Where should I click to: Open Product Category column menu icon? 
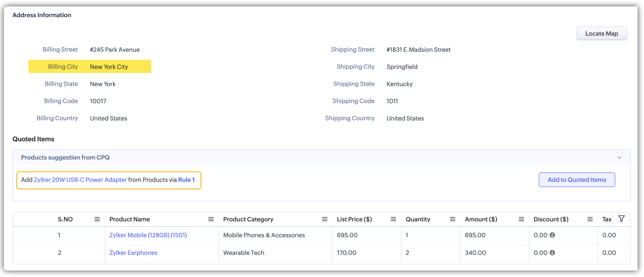325,219
